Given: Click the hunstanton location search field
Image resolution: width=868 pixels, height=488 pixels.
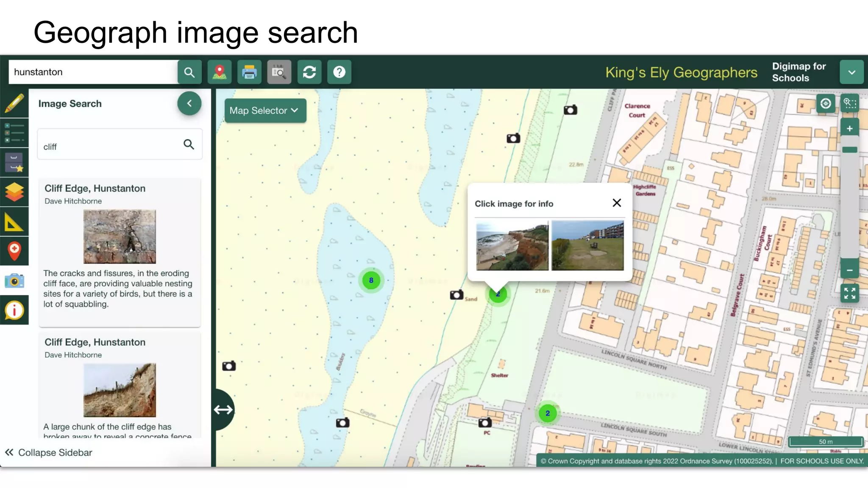Looking at the screenshot, I should [x=93, y=72].
